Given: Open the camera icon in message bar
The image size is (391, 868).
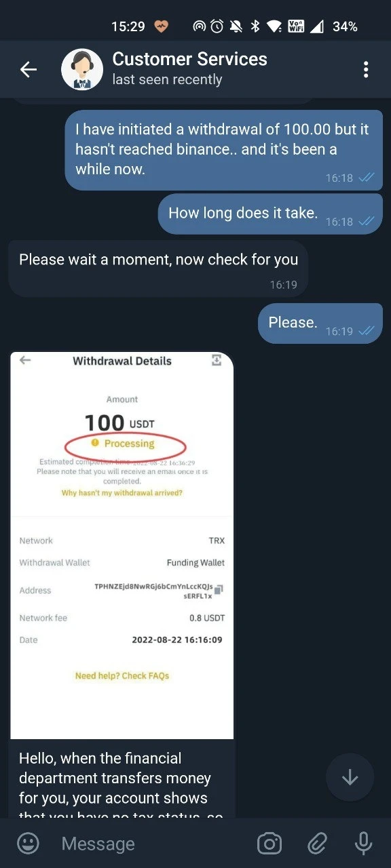Looking at the screenshot, I should (x=269, y=844).
